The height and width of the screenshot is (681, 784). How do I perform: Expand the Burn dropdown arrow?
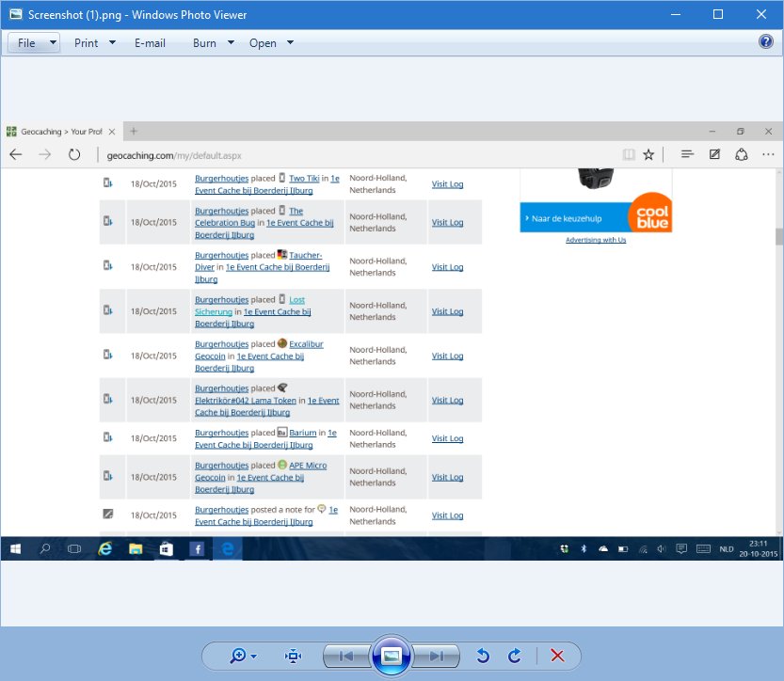point(231,42)
